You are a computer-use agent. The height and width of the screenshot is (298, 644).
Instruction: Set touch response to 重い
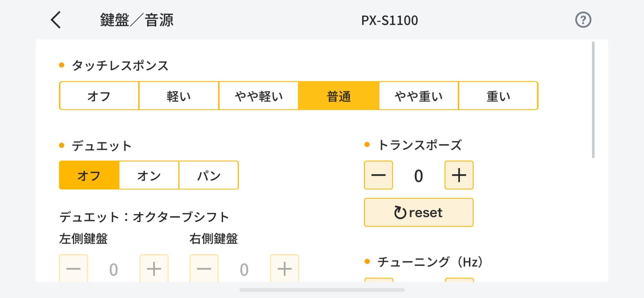(x=498, y=96)
